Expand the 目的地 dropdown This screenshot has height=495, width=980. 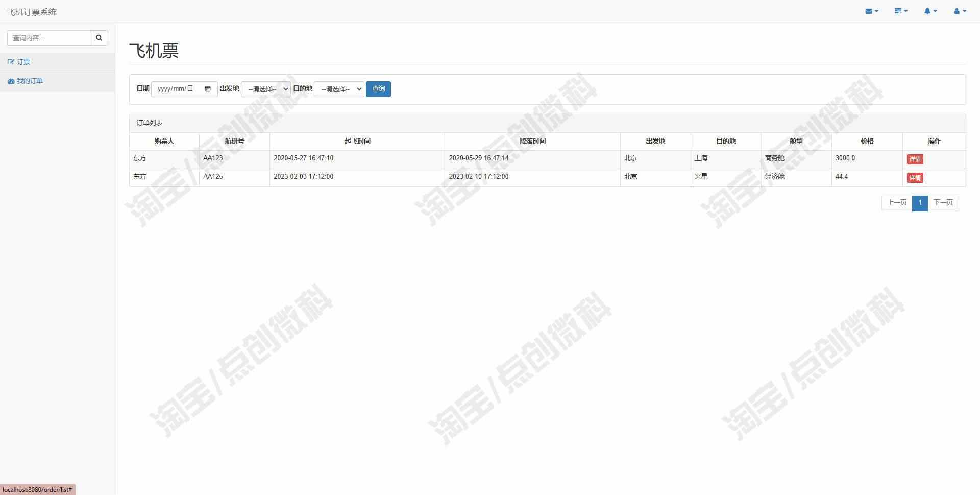coord(339,89)
